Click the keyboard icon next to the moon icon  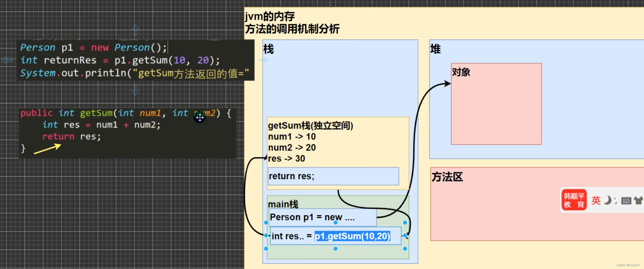pyautogui.click(x=626, y=201)
